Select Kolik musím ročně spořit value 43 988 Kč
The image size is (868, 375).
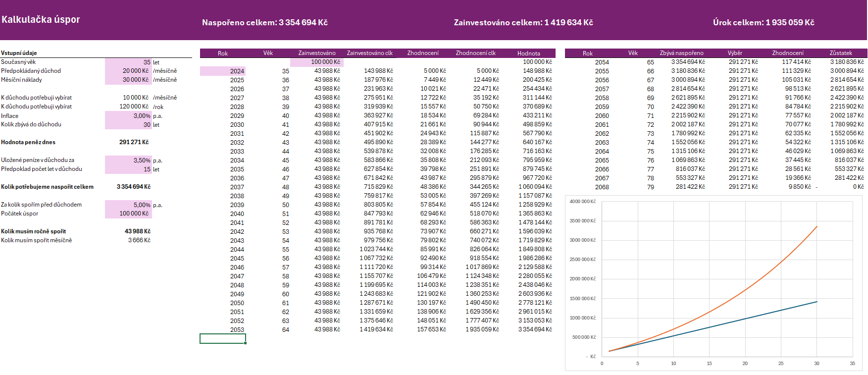pyautogui.click(x=138, y=231)
